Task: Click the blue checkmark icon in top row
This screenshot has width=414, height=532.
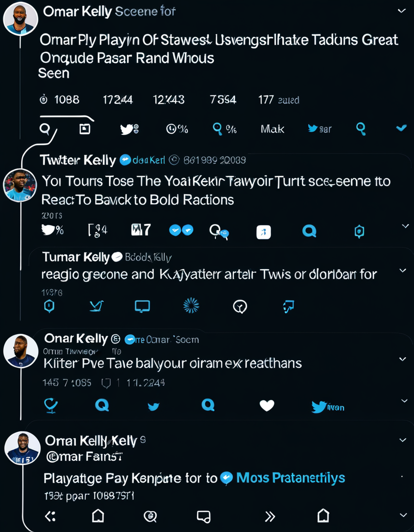Action: pyautogui.click(x=401, y=128)
